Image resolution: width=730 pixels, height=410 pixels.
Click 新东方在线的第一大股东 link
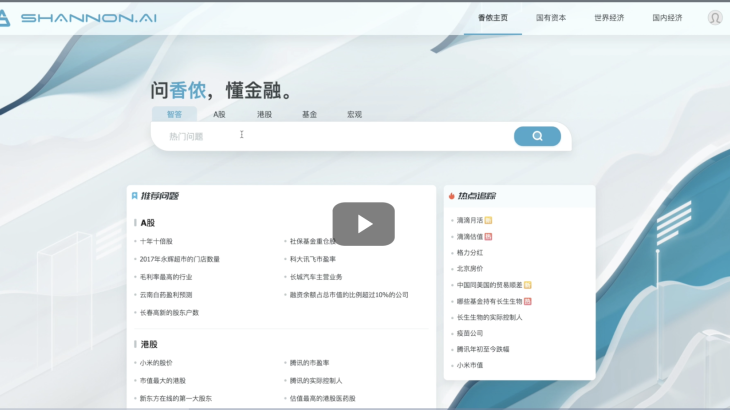[x=176, y=398]
